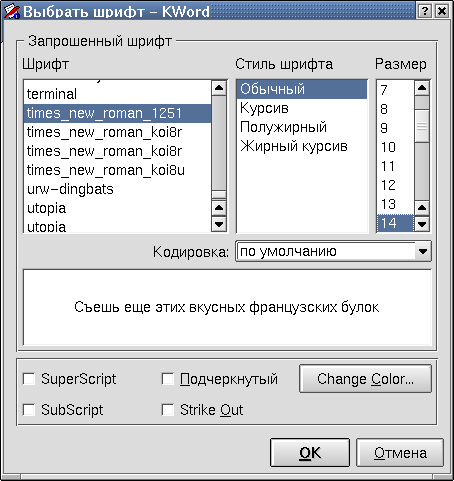This screenshot has height=481, width=454.
Task: Click the size list scrollbar thumb
Action: (422, 126)
